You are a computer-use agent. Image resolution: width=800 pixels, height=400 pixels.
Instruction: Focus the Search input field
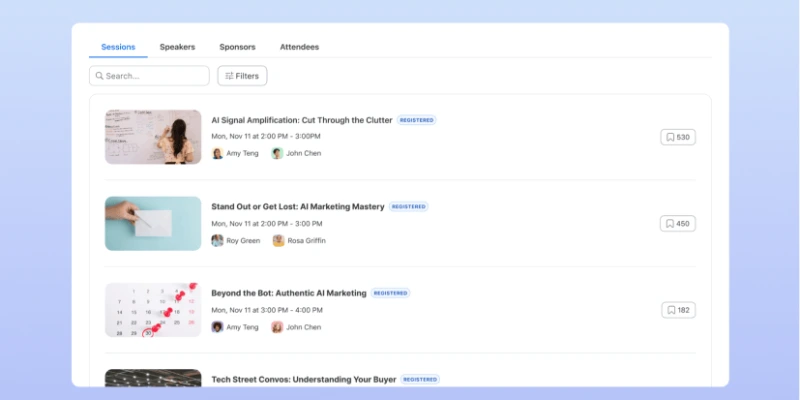pyautogui.click(x=155, y=76)
